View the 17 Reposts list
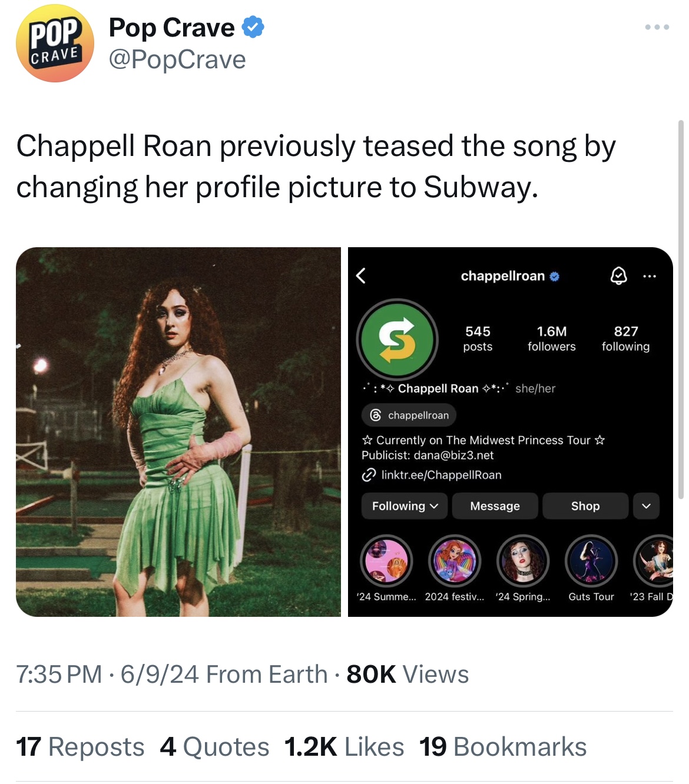 pos(80,747)
